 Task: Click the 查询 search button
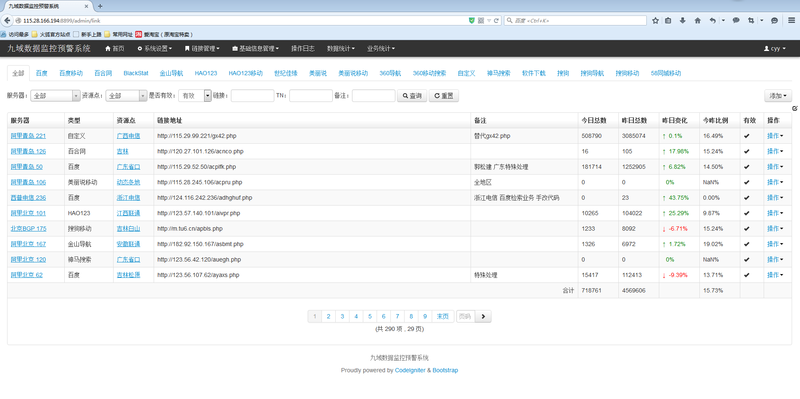tap(412, 95)
